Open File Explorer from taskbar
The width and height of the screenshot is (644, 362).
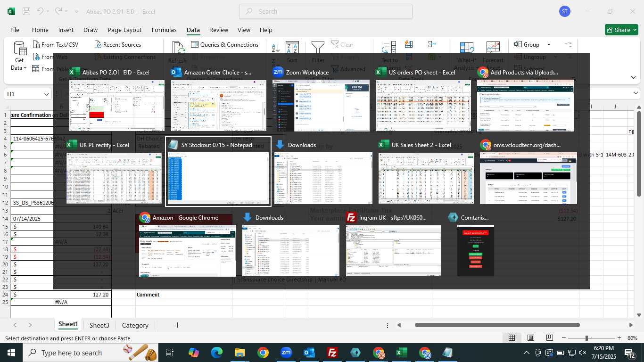(x=239, y=353)
